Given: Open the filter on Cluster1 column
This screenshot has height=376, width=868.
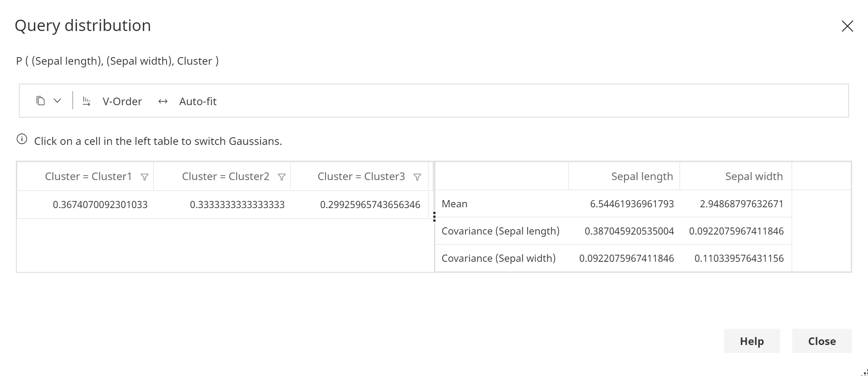Looking at the screenshot, I should 145,176.
